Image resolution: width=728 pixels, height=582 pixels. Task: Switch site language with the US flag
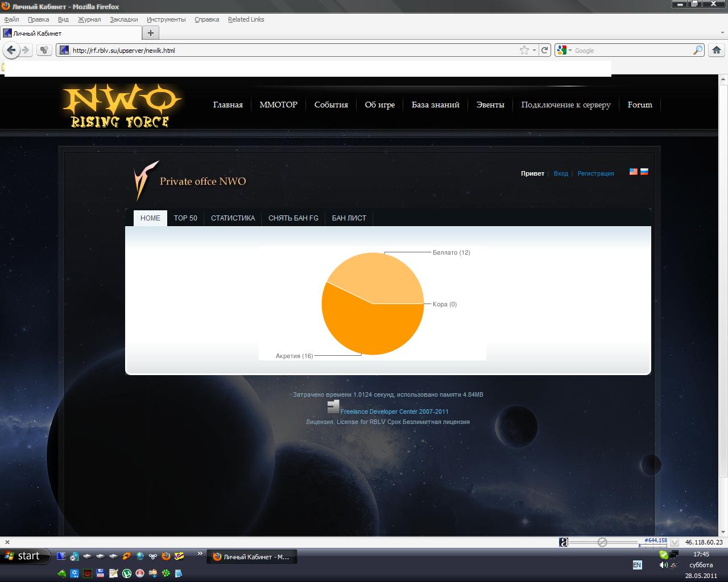tap(633, 172)
